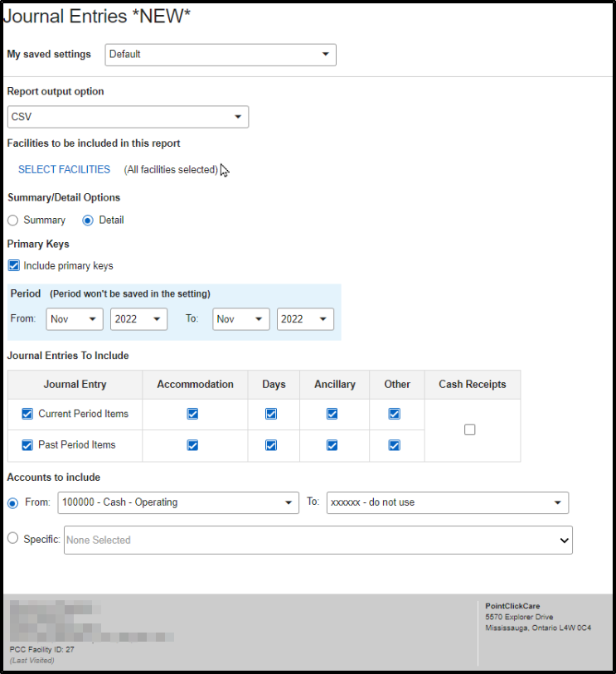Viewport: 616px width, 674px height.
Task: Toggle Days checkbox for Past Period Items
Action: (271, 445)
